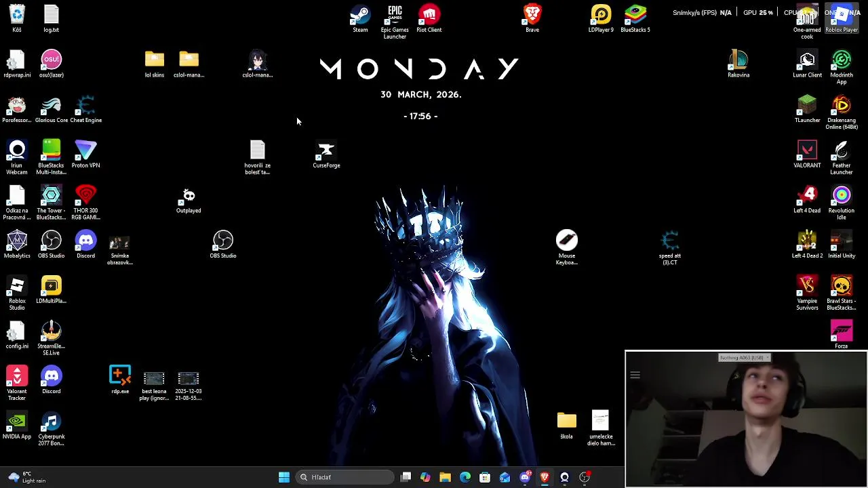Viewport: 868px width, 488px height.
Task: Select the Vampire Survivors desktop icon
Action: (x=807, y=293)
